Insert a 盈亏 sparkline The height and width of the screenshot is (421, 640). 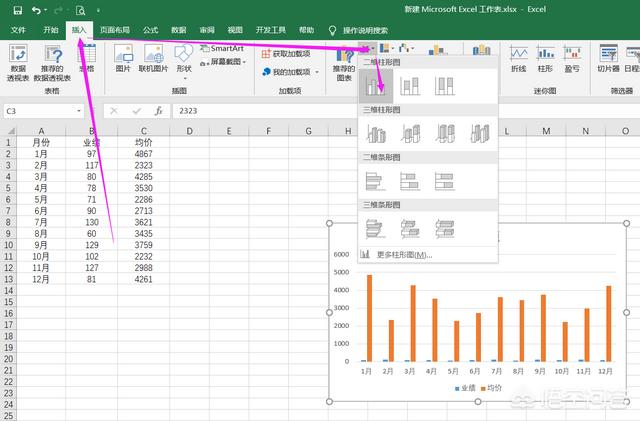[x=572, y=58]
